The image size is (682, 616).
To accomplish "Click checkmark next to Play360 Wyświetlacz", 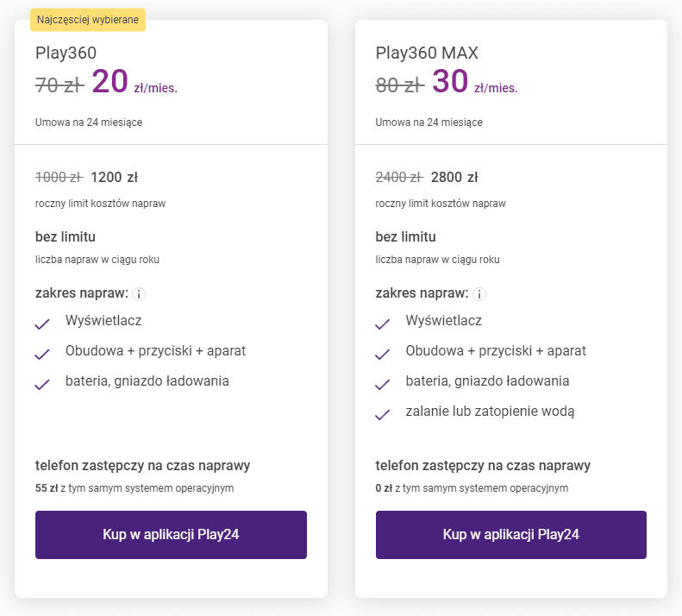I will tap(42, 324).
